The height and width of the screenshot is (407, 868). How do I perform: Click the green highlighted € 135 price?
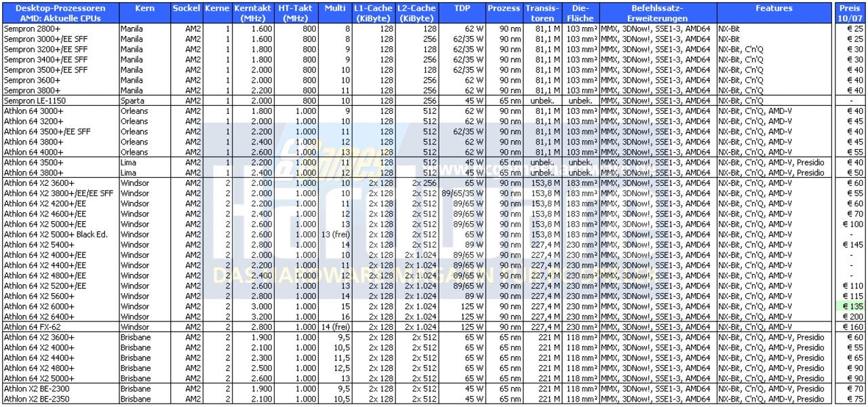click(850, 306)
